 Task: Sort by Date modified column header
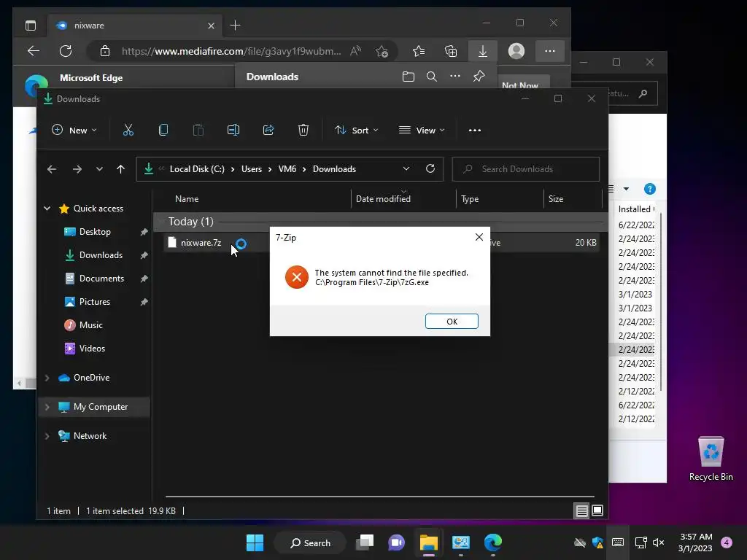(383, 199)
